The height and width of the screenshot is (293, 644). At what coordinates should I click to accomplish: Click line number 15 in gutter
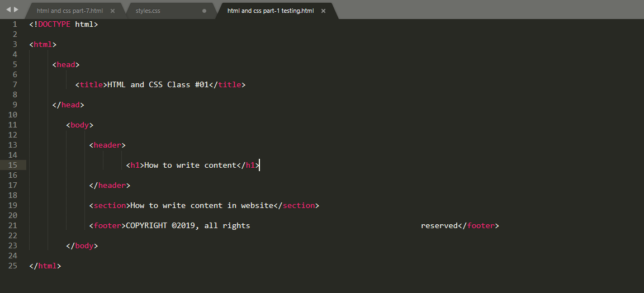tap(12, 165)
